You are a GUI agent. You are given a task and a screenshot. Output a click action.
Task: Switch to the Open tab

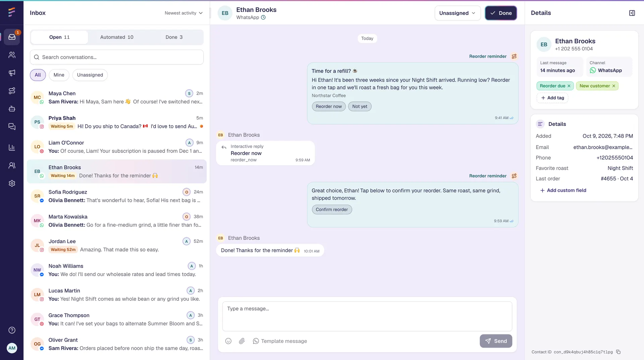(x=59, y=37)
